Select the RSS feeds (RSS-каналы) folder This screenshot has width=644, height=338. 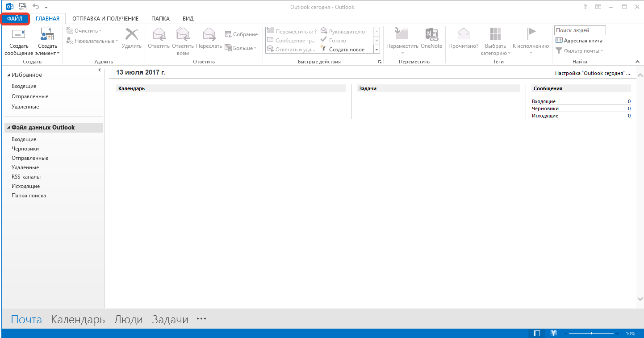point(26,177)
